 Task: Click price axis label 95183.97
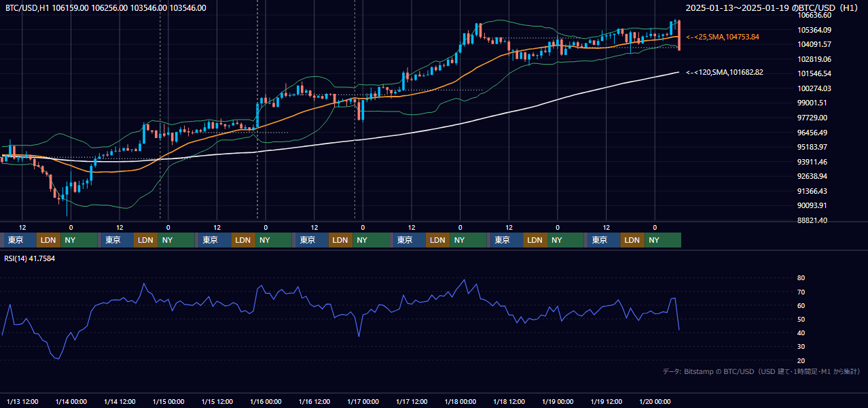click(x=812, y=147)
